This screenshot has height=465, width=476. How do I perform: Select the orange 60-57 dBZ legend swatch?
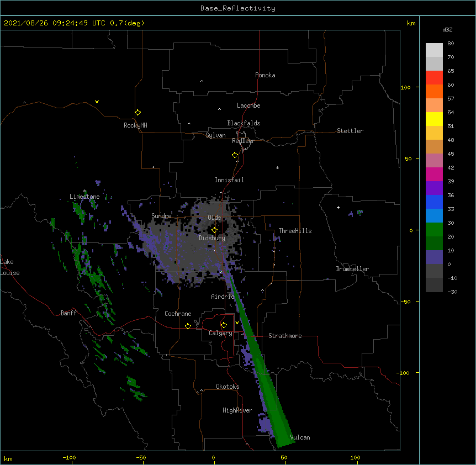coord(434,91)
